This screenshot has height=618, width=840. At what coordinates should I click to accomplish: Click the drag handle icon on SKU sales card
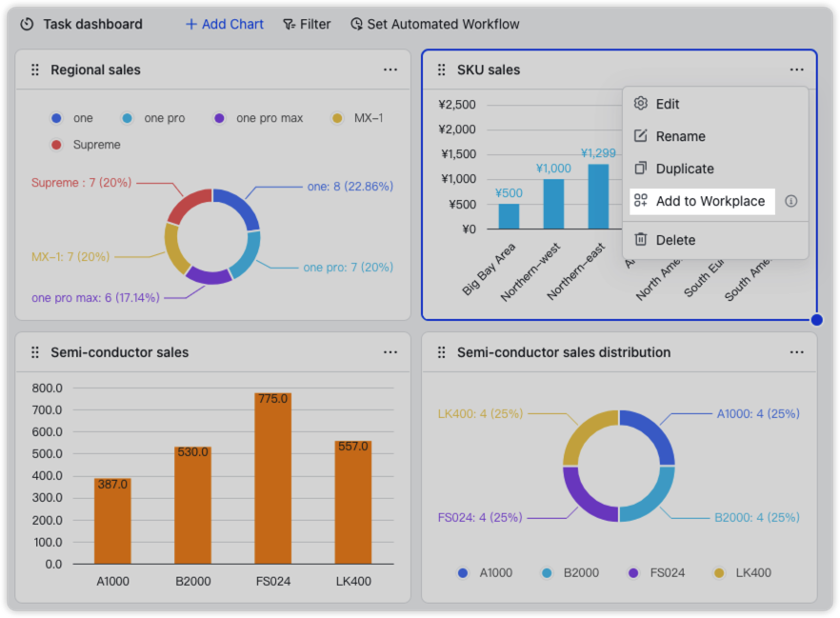tap(441, 70)
